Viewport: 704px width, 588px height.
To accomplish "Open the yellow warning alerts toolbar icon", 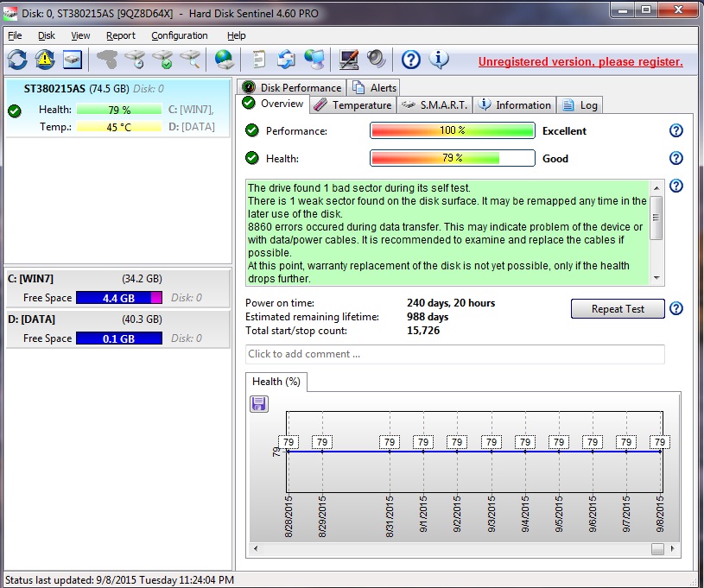I will coord(45,60).
